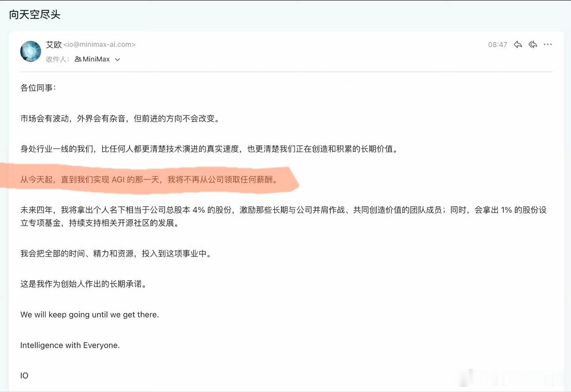Expand the MiniMax recipient list chevron

tap(117, 59)
